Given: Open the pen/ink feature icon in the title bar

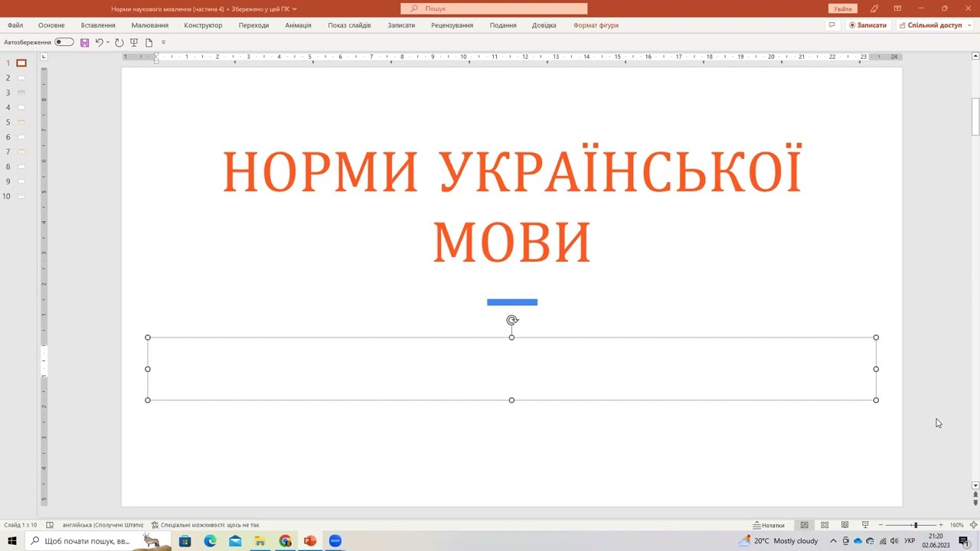Looking at the screenshot, I should tap(874, 8).
